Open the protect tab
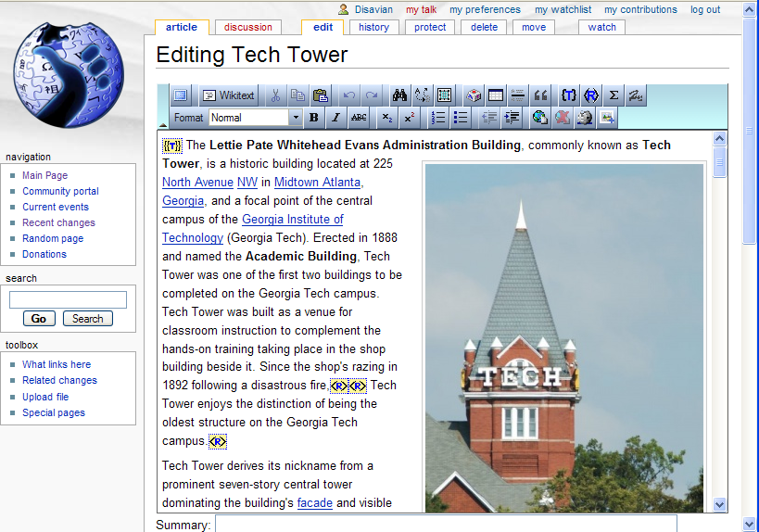The height and width of the screenshot is (532, 759). [x=430, y=27]
